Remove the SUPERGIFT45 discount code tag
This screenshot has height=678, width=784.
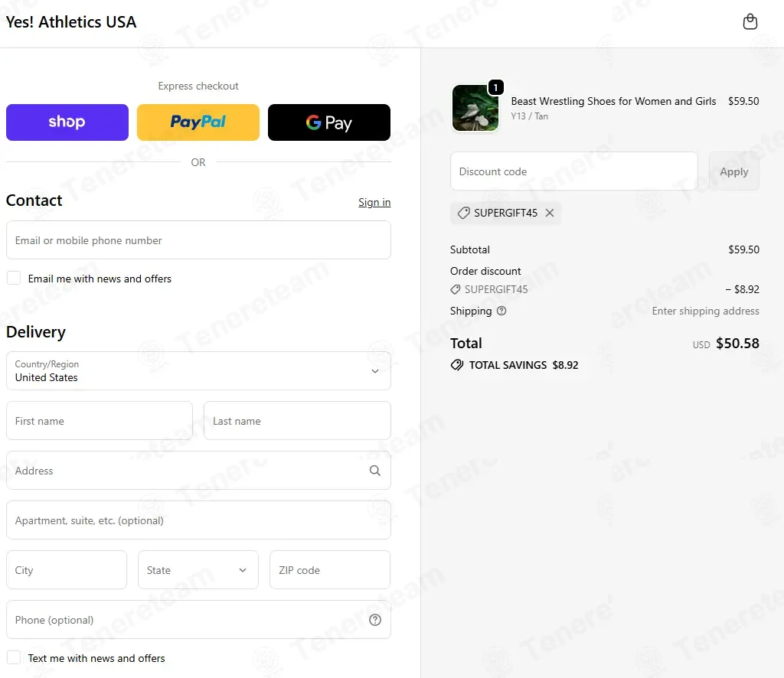pos(550,213)
